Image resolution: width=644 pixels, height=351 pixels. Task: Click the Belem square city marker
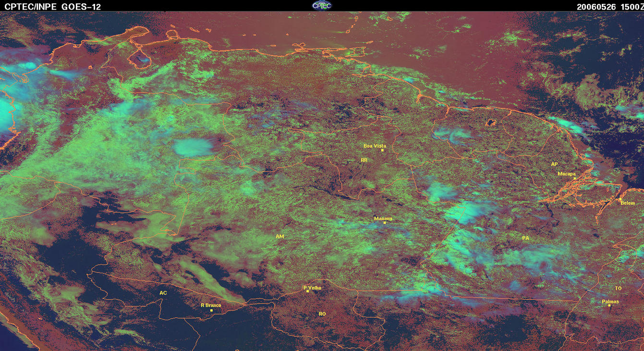[620, 199]
